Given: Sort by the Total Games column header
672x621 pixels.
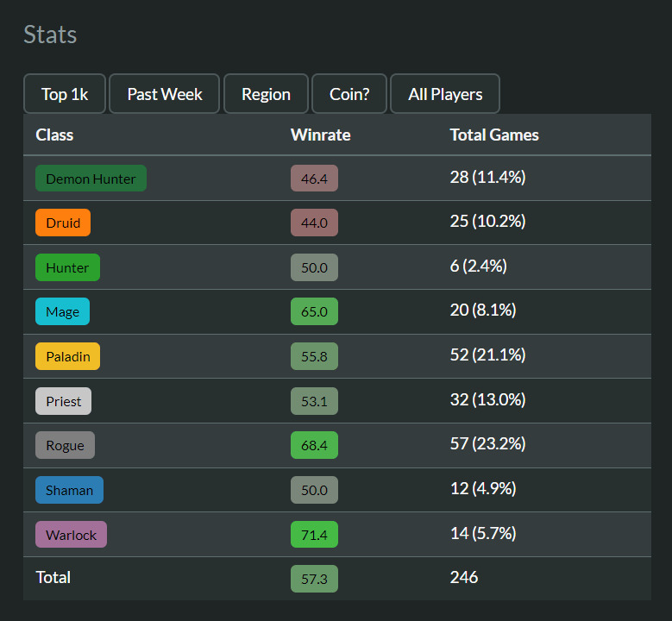Looking at the screenshot, I should pyautogui.click(x=494, y=135).
